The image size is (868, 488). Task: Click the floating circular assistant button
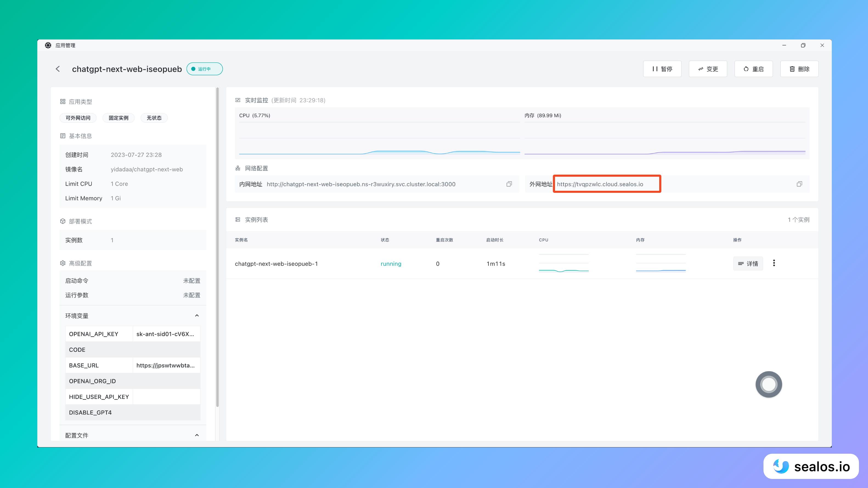769,384
